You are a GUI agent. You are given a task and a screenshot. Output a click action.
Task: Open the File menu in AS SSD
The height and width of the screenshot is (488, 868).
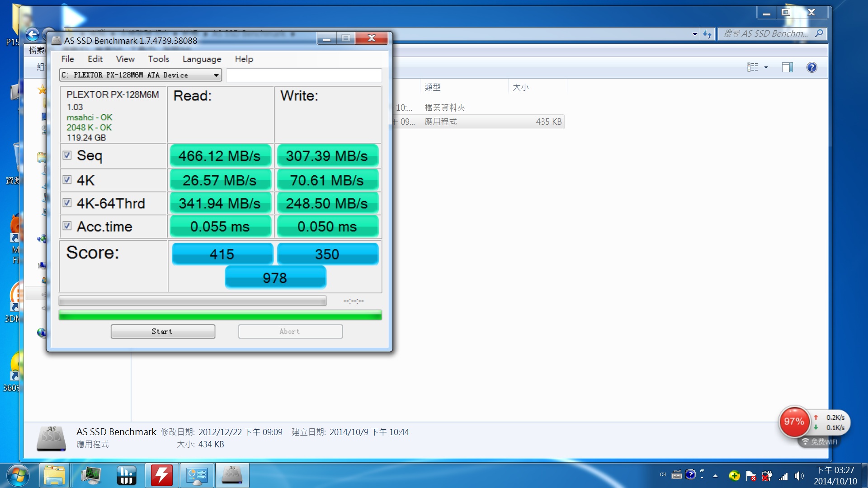[67, 59]
